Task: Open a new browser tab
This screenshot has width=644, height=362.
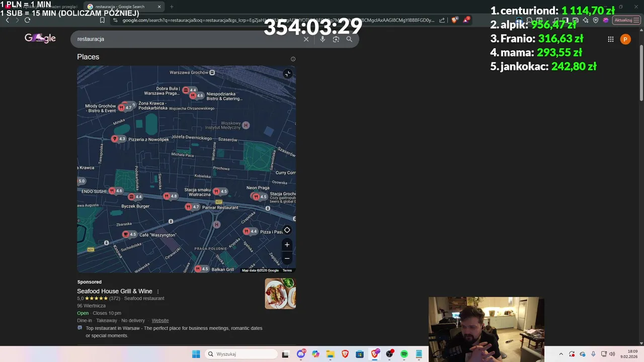Action: click(x=172, y=7)
